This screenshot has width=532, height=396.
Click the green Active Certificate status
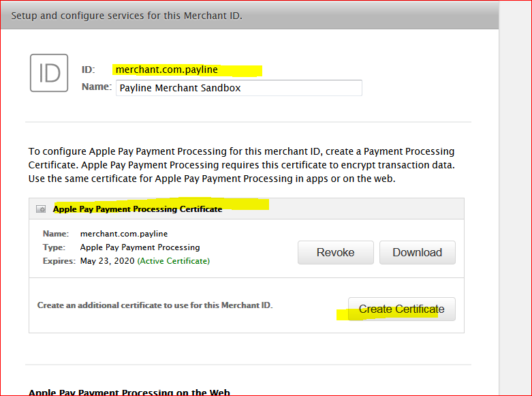pos(174,261)
